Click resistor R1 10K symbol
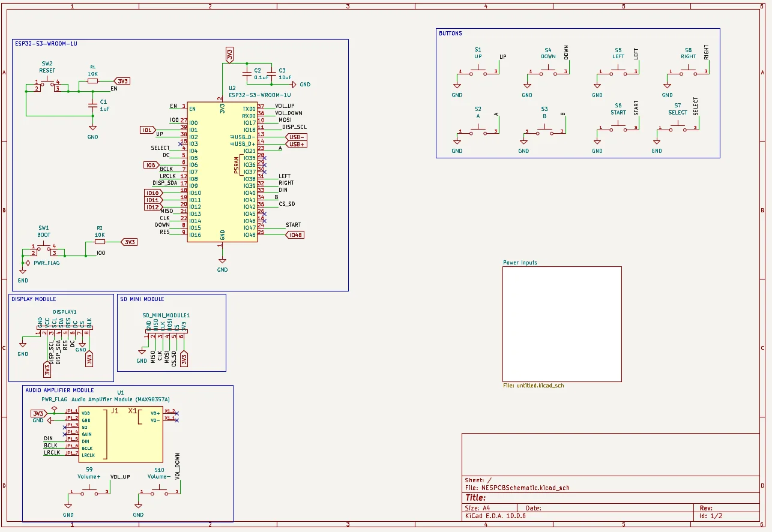 point(92,81)
